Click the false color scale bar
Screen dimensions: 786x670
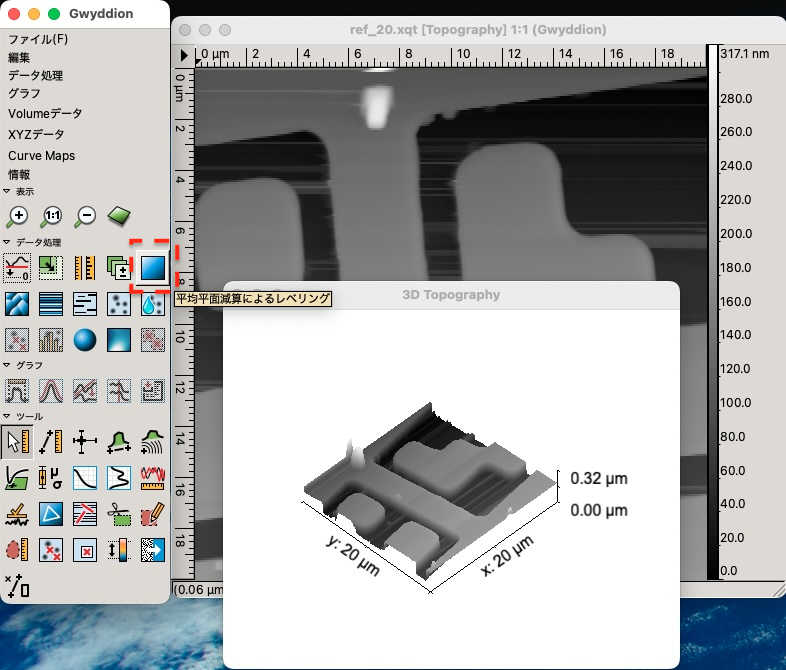tap(712, 312)
